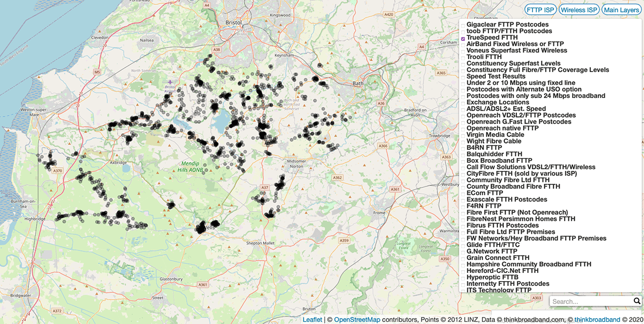Switch to the Wireless ISP layers
644x324 pixels.
tap(579, 10)
